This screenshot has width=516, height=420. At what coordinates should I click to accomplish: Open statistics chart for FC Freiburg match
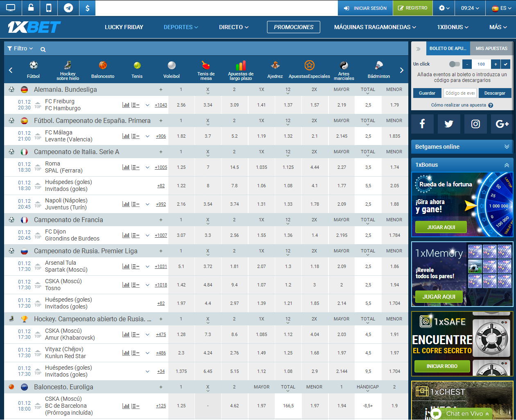[x=126, y=105]
